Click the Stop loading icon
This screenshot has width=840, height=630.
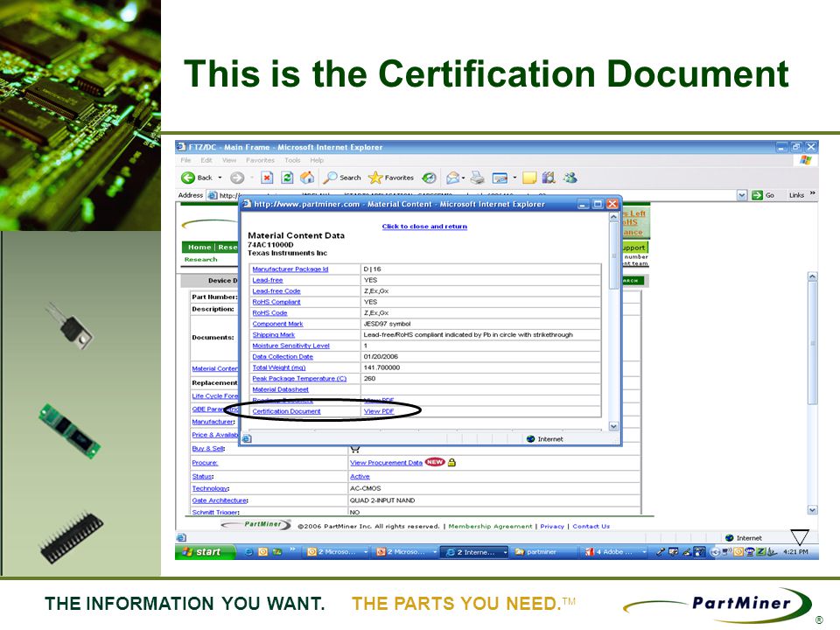coord(267,178)
